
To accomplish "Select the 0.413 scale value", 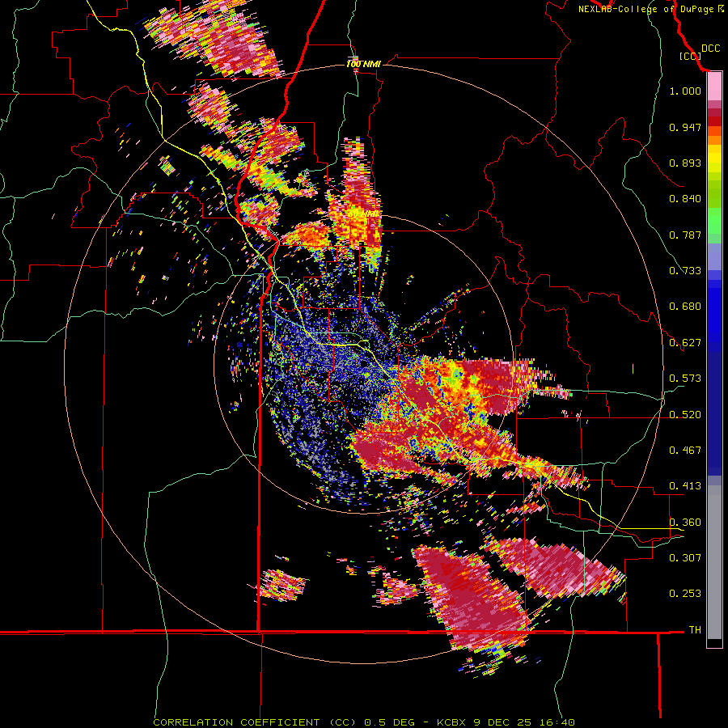I will coord(685,486).
